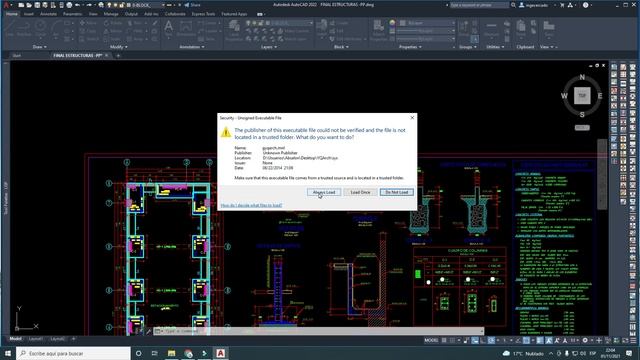Click the Group icon in Groups panel

(x=463, y=29)
